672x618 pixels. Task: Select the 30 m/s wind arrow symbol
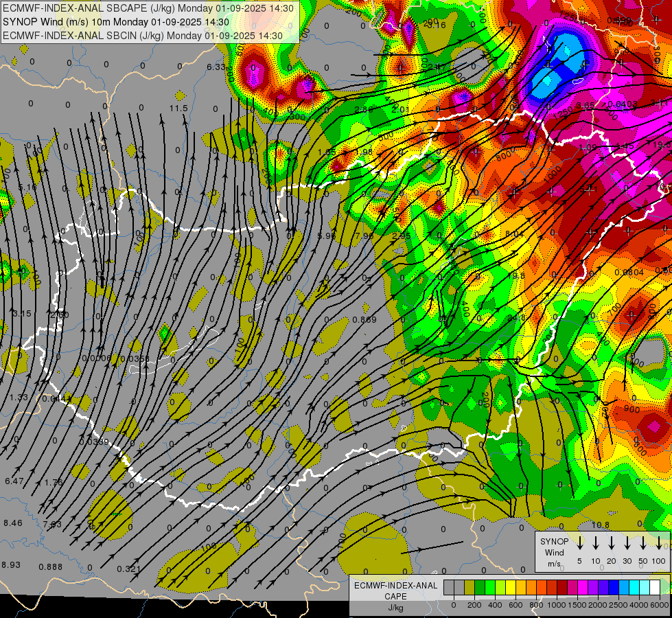pyautogui.click(x=627, y=542)
